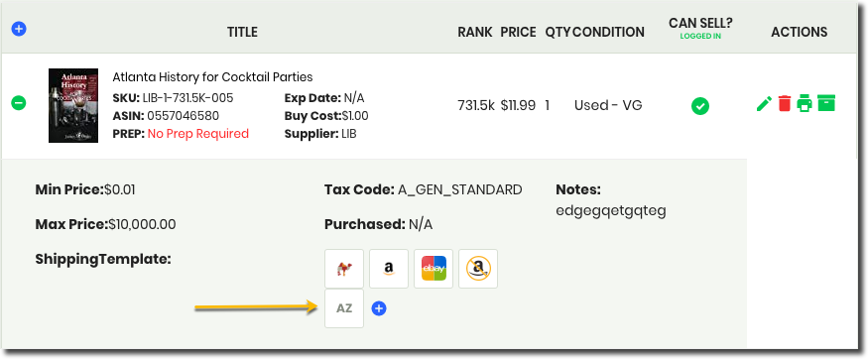Print label using green printer icon
Viewport: 868px width, 359px height.
(x=805, y=103)
